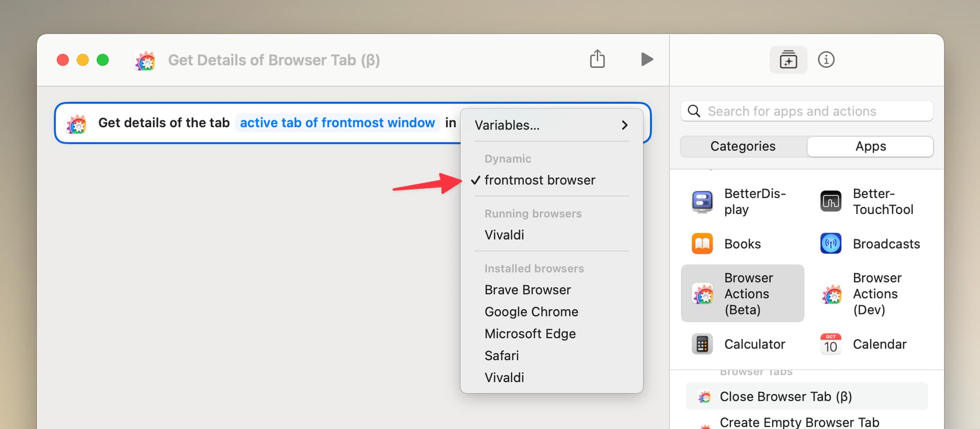This screenshot has height=429, width=980.
Task: Click the Share shortcut icon
Action: click(597, 59)
